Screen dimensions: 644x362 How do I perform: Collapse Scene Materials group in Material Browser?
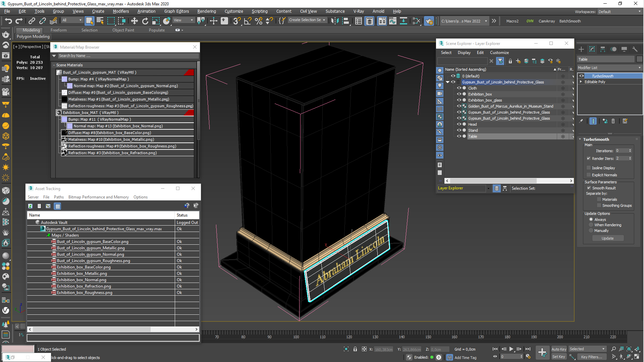(54, 65)
